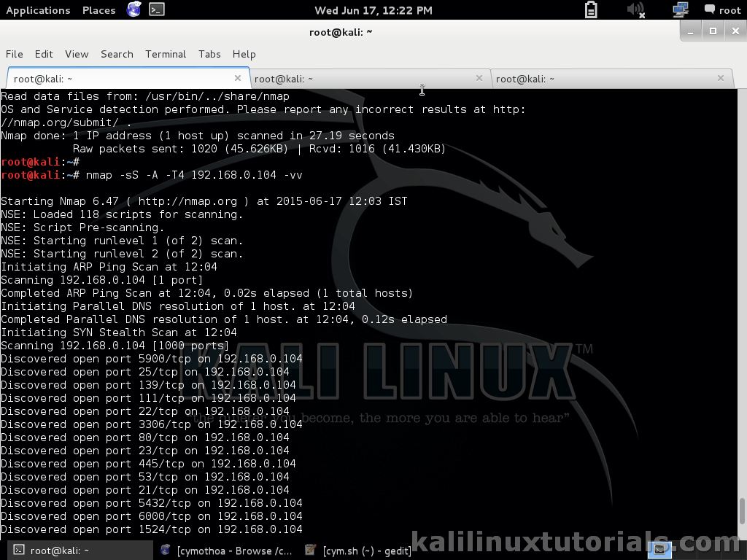Close the active terminal tab
747x560 pixels.
(x=237, y=77)
